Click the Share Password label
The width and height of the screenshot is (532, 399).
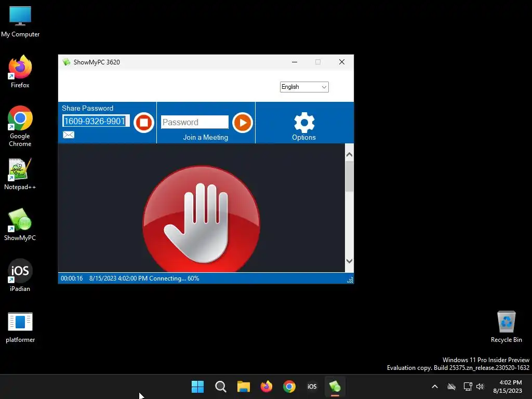[x=87, y=108]
